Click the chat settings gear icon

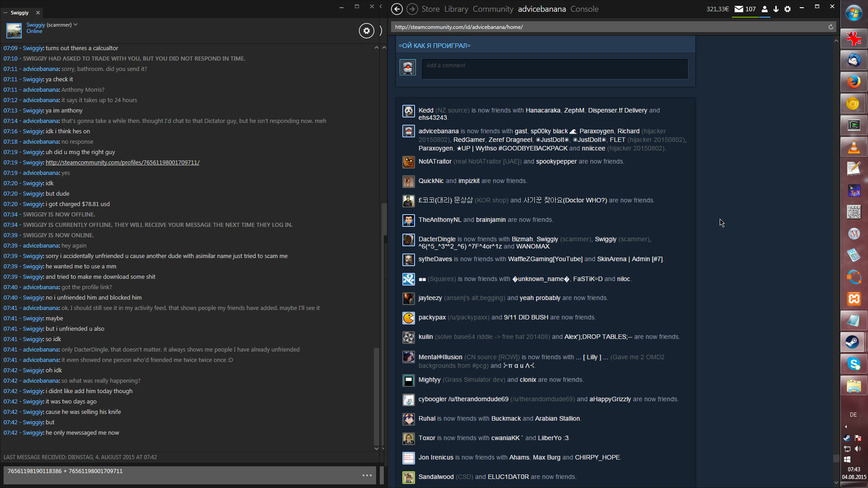[x=366, y=31]
